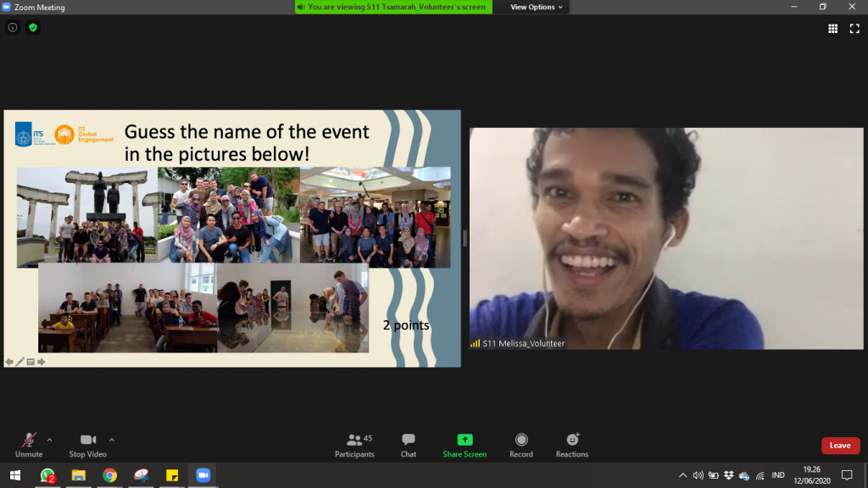Show meeting information icon

pos(13,28)
